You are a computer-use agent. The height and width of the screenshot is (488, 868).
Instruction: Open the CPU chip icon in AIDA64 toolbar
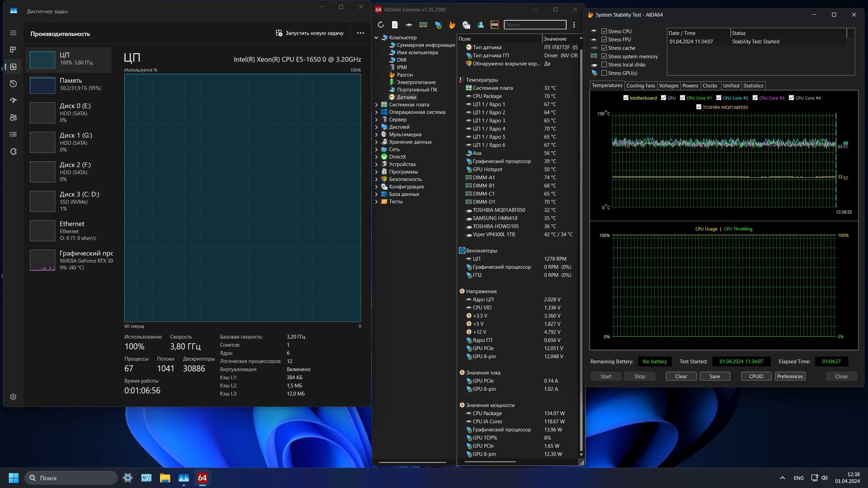tap(409, 25)
